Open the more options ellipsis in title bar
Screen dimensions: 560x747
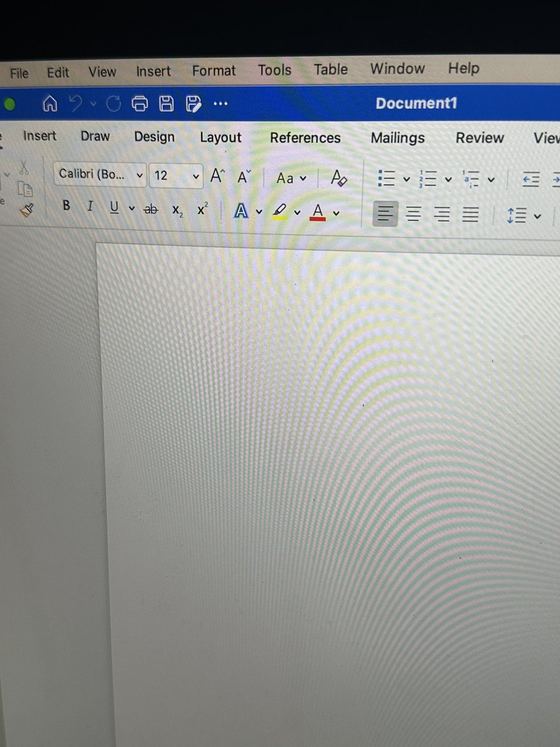click(220, 104)
